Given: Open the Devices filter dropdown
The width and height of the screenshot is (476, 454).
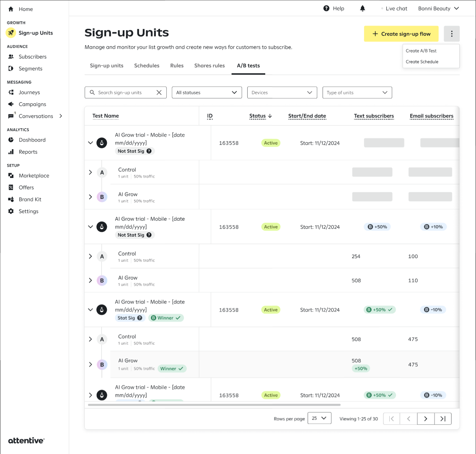Looking at the screenshot, I should point(282,93).
